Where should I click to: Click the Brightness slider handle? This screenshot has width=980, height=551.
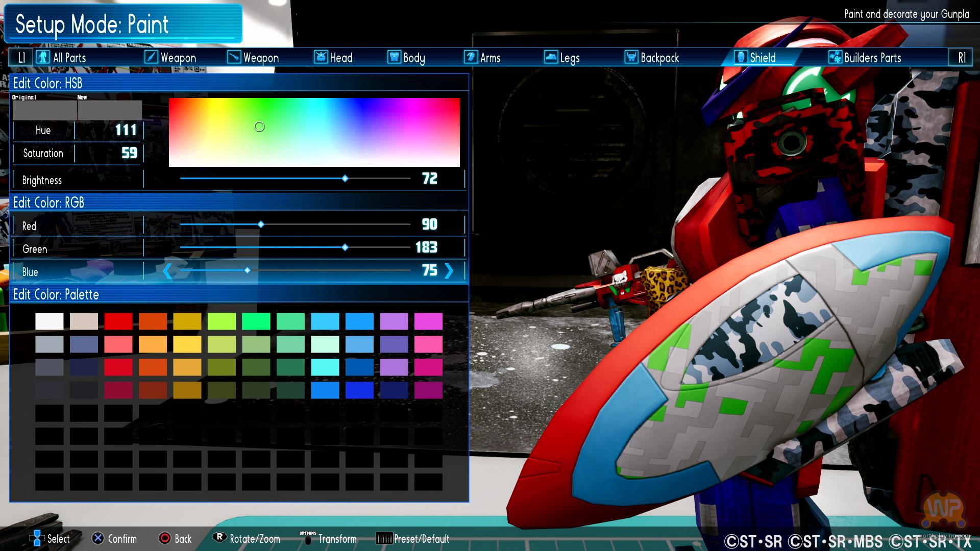(x=345, y=179)
